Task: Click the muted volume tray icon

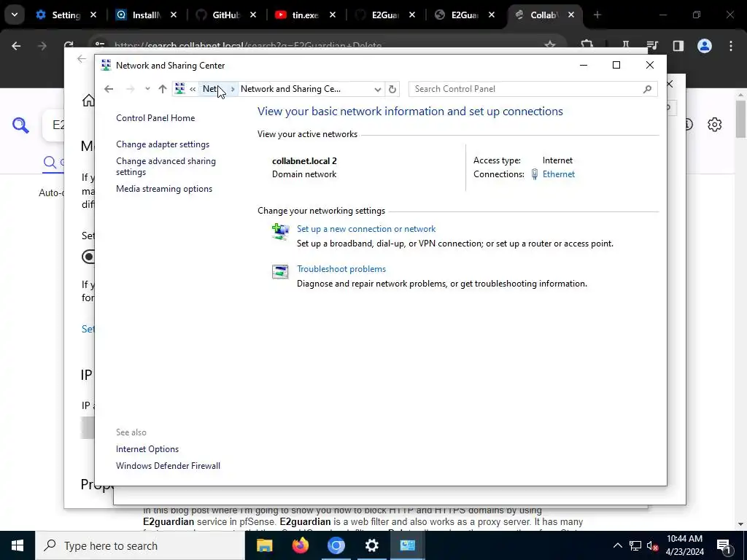Action: 653,545
